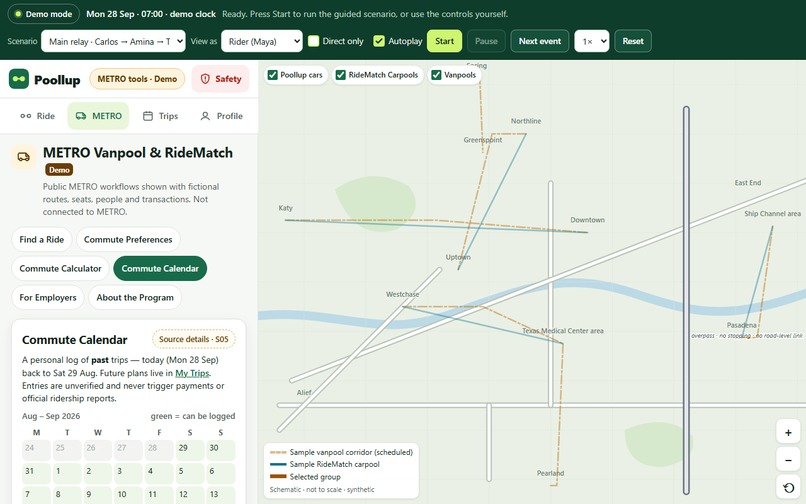The image size is (806, 504).
Task: Select calendar day 4
Action: click(159, 473)
